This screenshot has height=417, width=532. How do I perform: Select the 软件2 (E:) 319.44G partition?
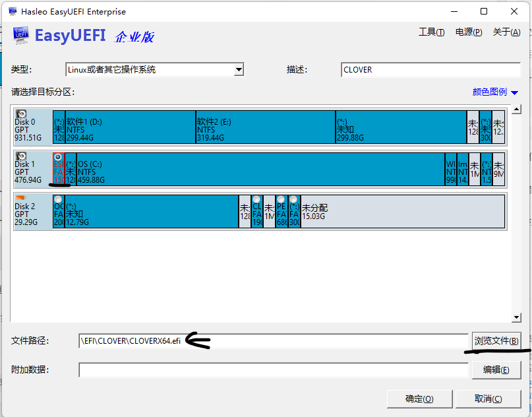point(266,127)
